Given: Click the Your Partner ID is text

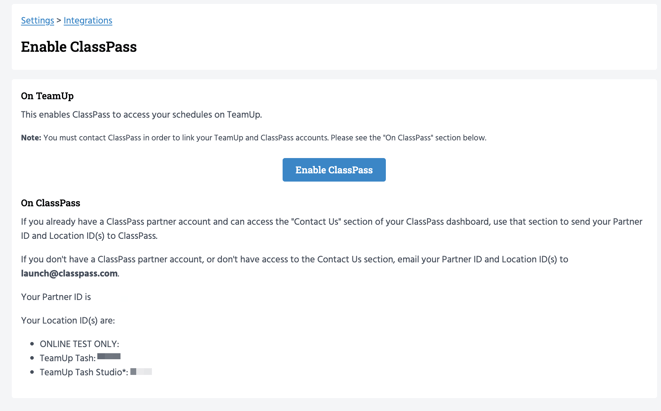Looking at the screenshot, I should pyautogui.click(x=56, y=297).
